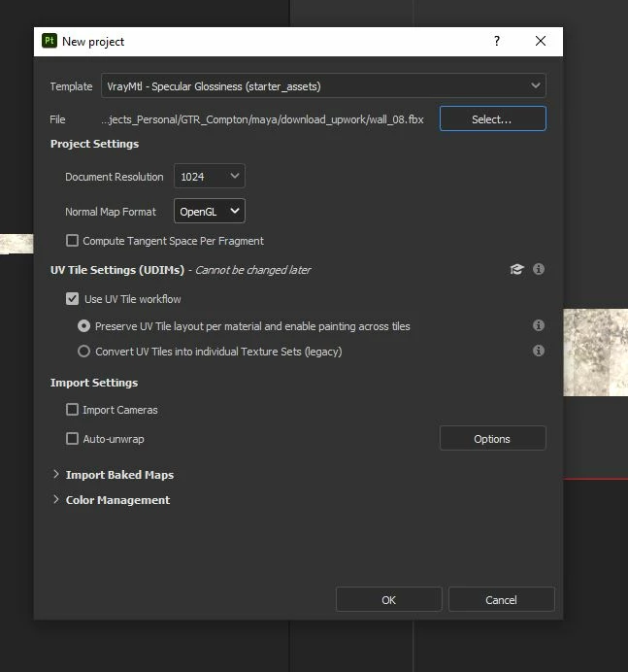Open the UDIM tutorial graduation cap icon
The width and height of the screenshot is (628, 672).
[517, 269]
